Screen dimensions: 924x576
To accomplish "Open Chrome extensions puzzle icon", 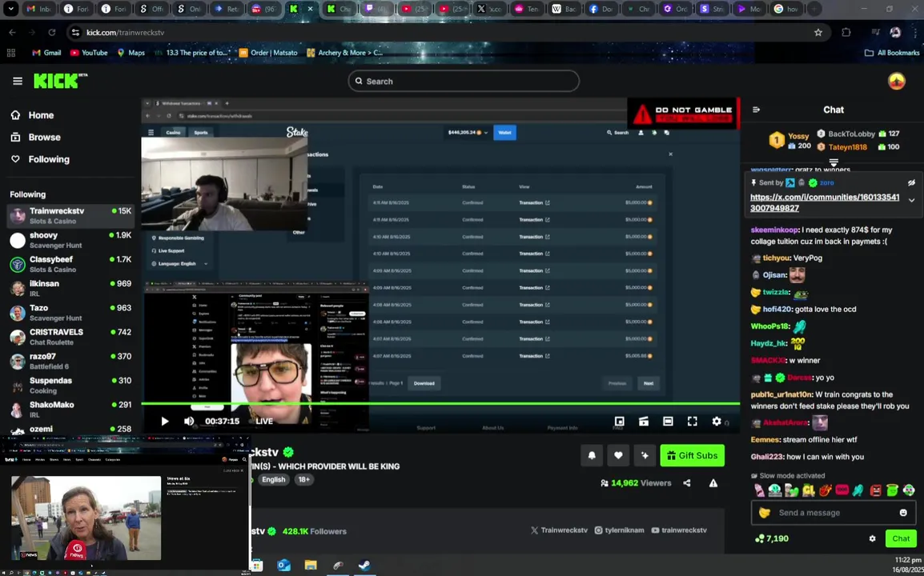I will [x=846, y=32].
